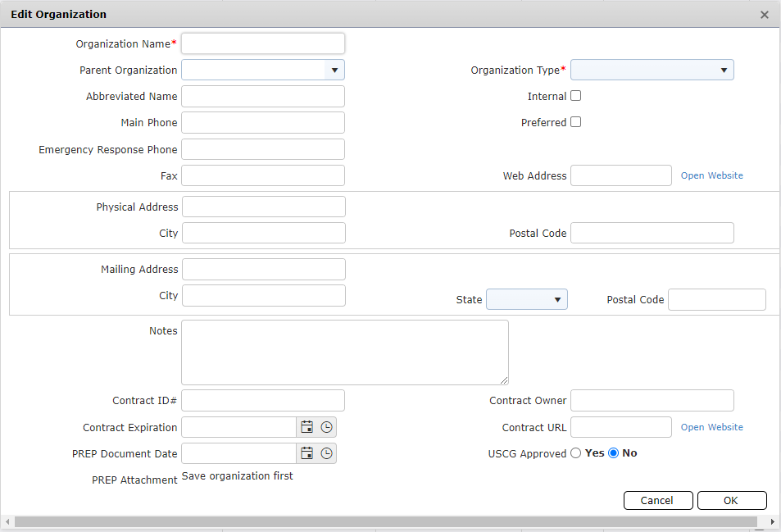
Task: Click the Contract ID# field
Action: (x=263, y=401)
